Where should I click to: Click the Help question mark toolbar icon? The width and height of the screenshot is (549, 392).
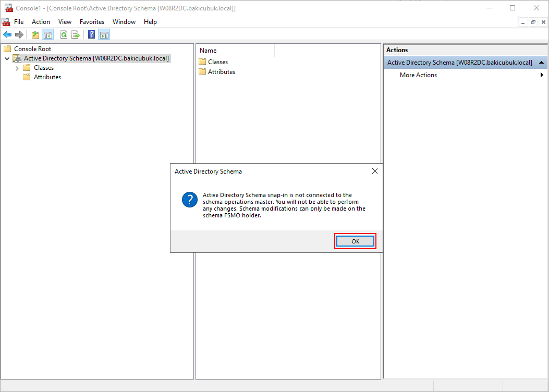(x=92, y=34)
